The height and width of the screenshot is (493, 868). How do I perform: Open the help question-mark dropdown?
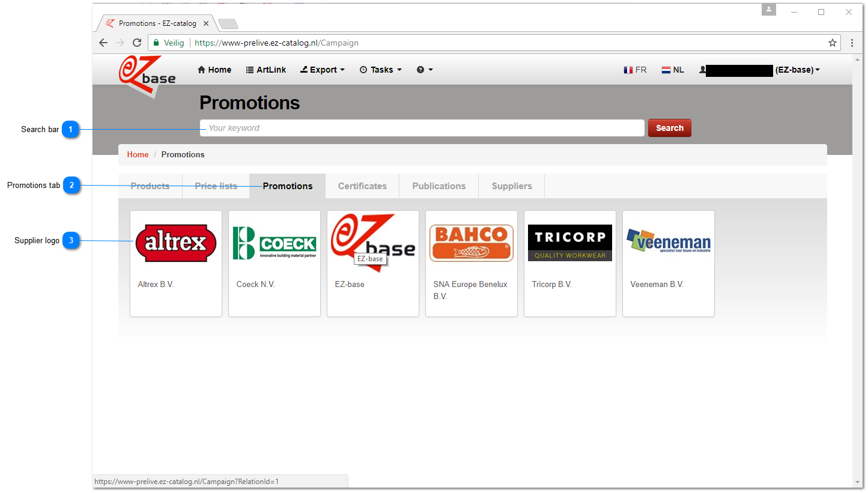pos(425,70)
